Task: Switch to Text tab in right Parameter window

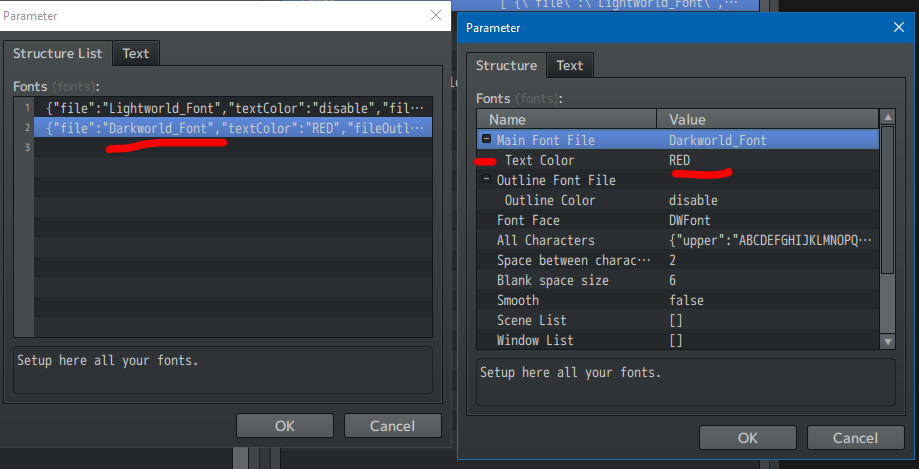Action: click(570, 65)
